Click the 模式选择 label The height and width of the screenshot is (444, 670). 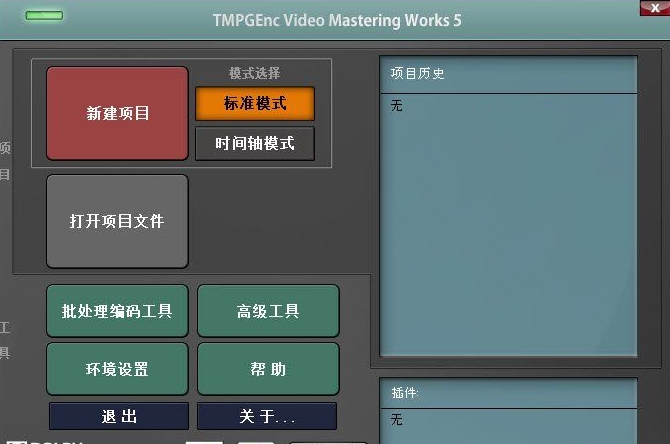[255, 73]
